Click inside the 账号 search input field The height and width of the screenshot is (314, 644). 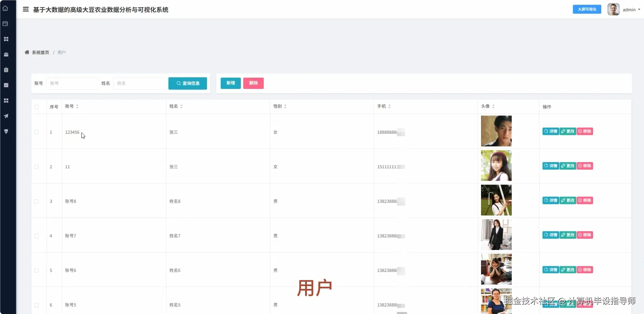[x=72, y=83]
